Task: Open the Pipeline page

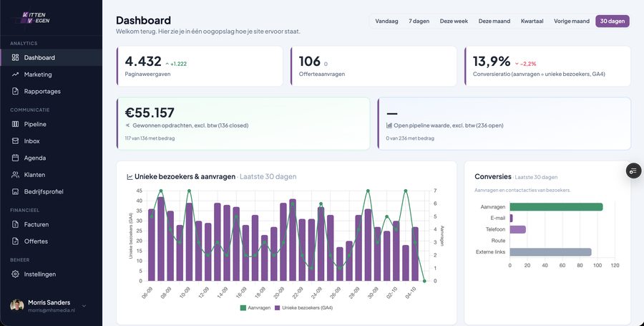Action: click(x=51, y=124)
